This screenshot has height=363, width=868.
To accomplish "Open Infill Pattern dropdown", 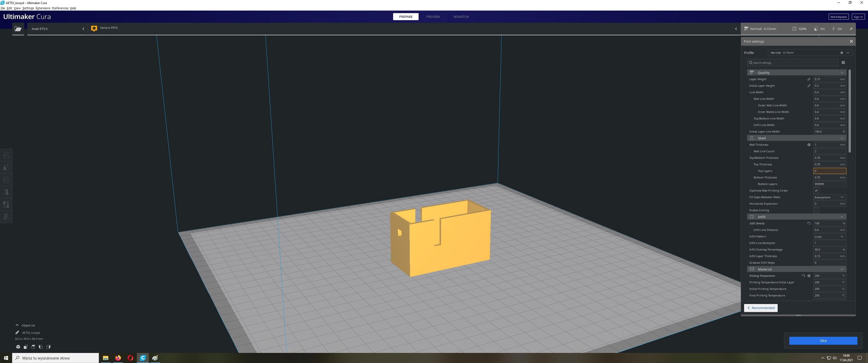I will [x=829, y=236].
